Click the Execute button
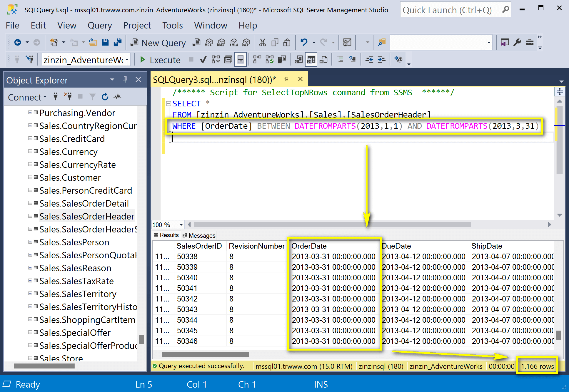Viewport: 569px width, 392px height. (x=160, y=60)
